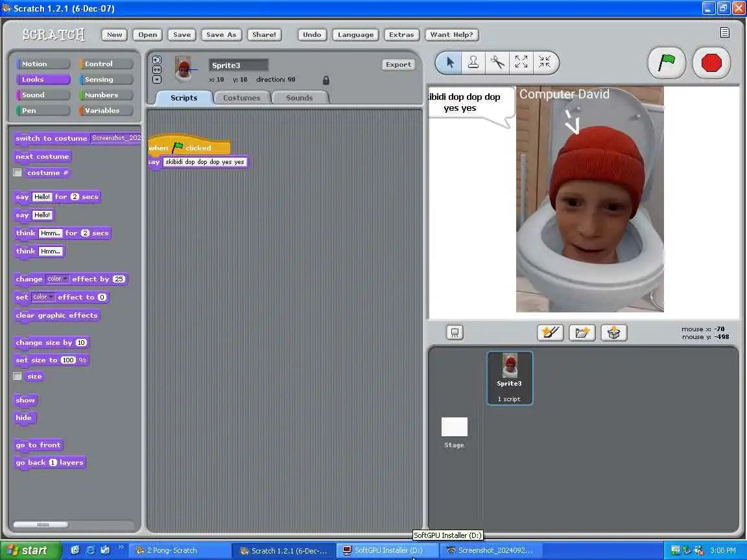Click the blocks palette horizontal scrollbar
This screenshot has height=560, width=747.
pos(41,524)
